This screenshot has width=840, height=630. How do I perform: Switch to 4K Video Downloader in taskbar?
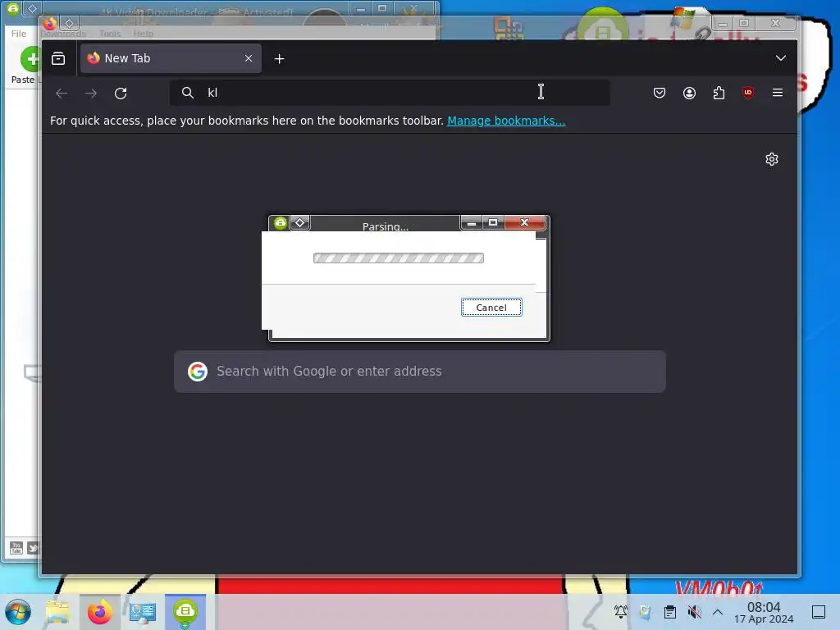point(185,612)
